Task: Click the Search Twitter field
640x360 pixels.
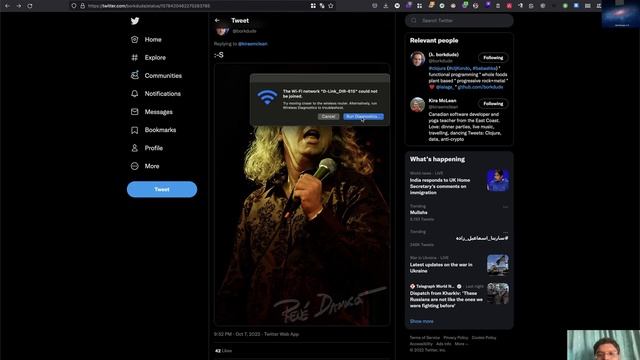Action: (x=459, y=20)
